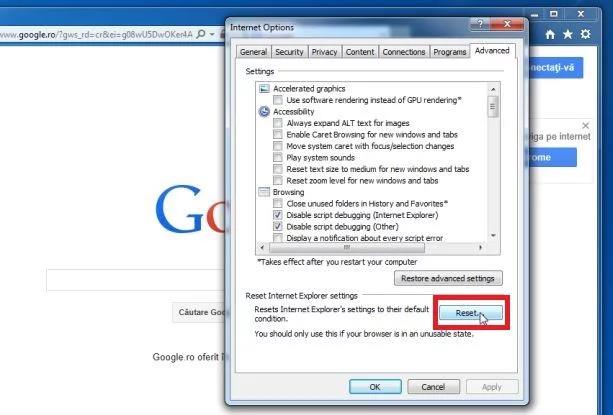
Task: Expand the address bar dropdown arrow
Action: tap(212, 34)
